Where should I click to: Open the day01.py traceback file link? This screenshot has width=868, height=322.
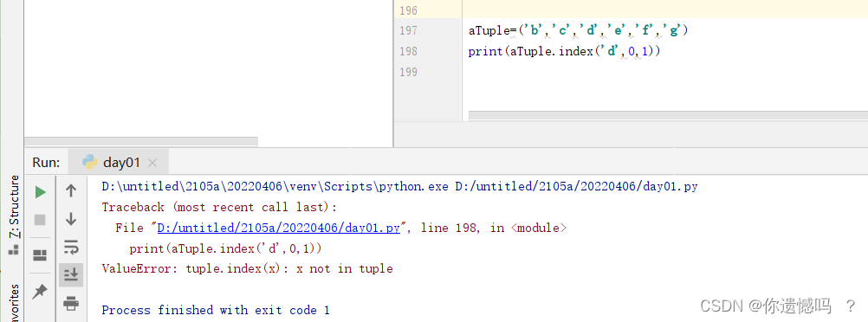pyautogui.click(x=278, y=228)
